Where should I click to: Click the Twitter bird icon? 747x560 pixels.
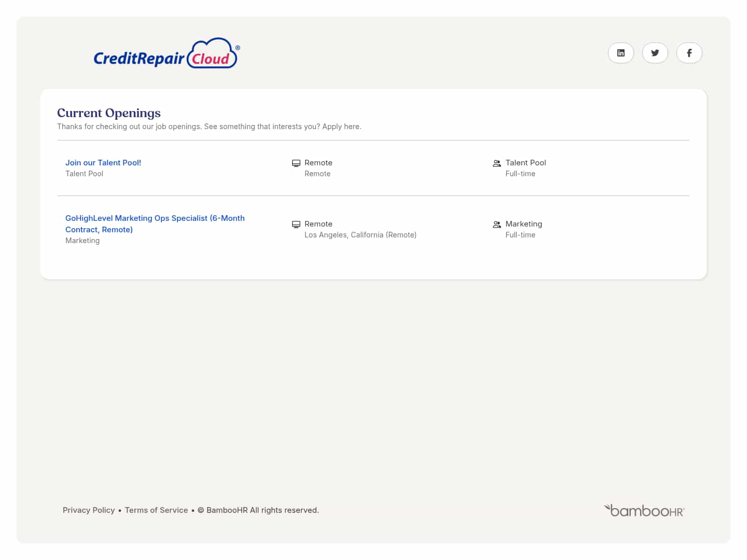tap(655, 53)
